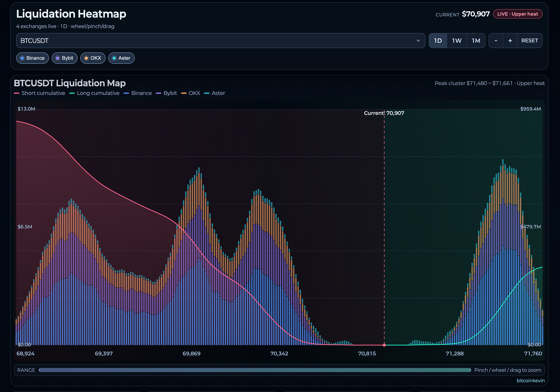Click the $70,907 current price value
Viewport: 560px width, 392px height.
point(476,14)
